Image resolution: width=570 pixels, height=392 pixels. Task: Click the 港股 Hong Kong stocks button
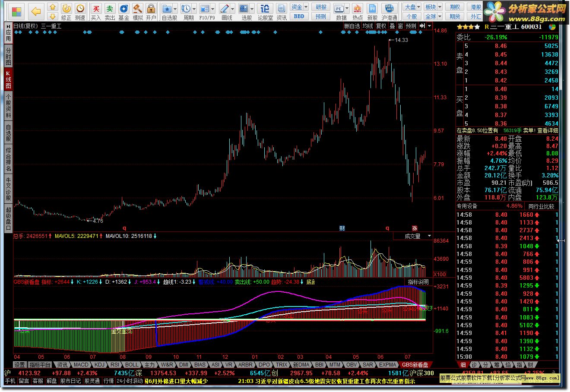[x=476, y=7]
